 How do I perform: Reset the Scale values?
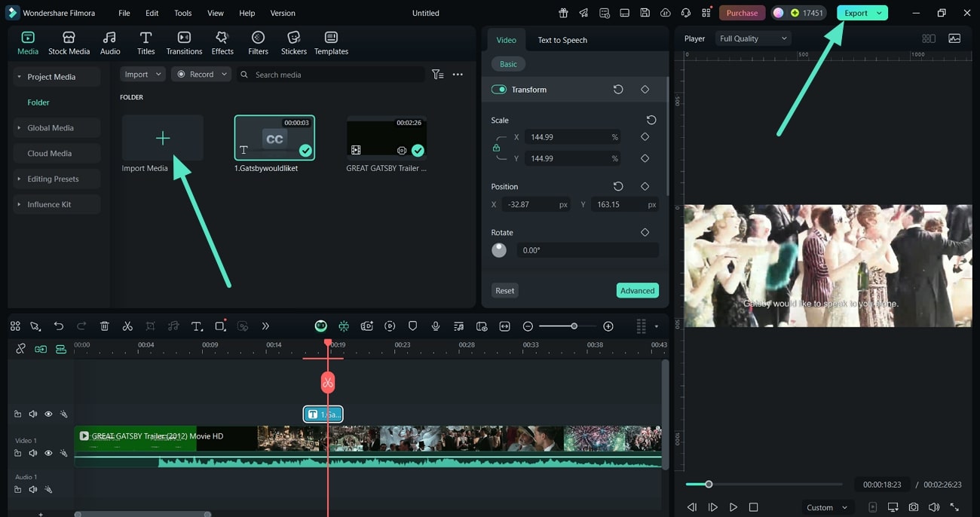pos(651,120)
